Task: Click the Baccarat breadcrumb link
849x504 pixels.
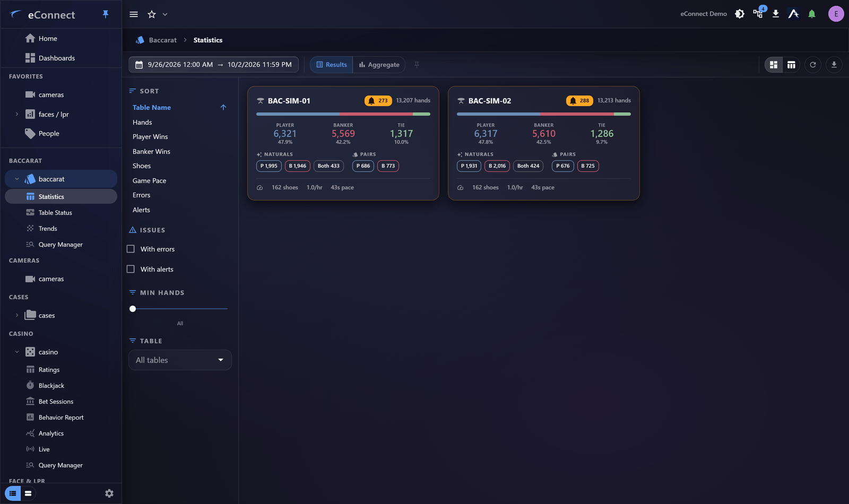Action: 162,40
